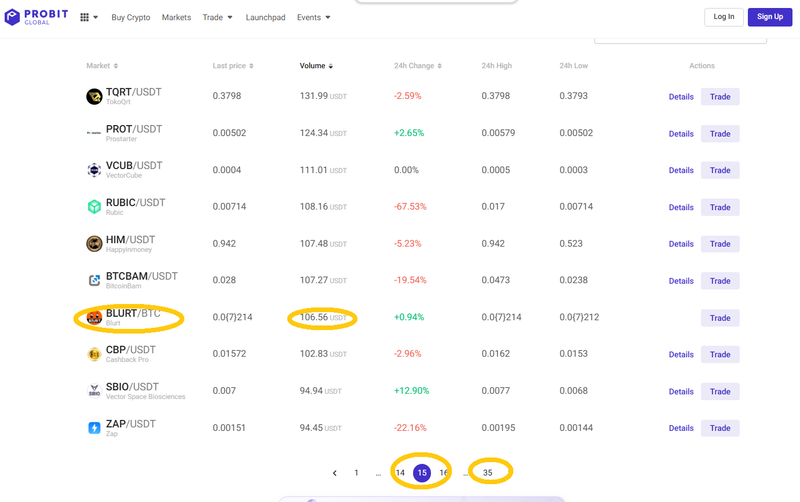
Task: Trade the PROT/USDT pair
Action: coord(720,134)
